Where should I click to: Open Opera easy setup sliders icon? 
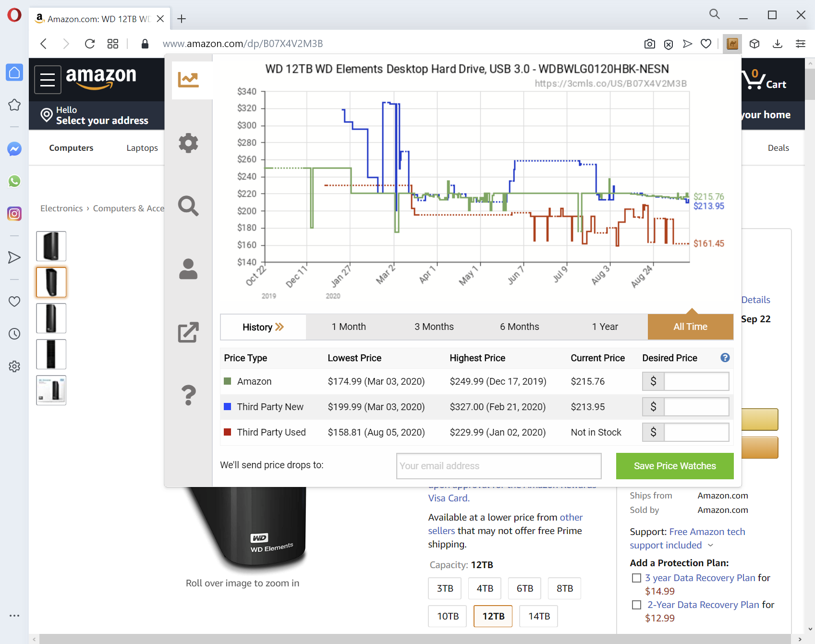click(801, 44)
